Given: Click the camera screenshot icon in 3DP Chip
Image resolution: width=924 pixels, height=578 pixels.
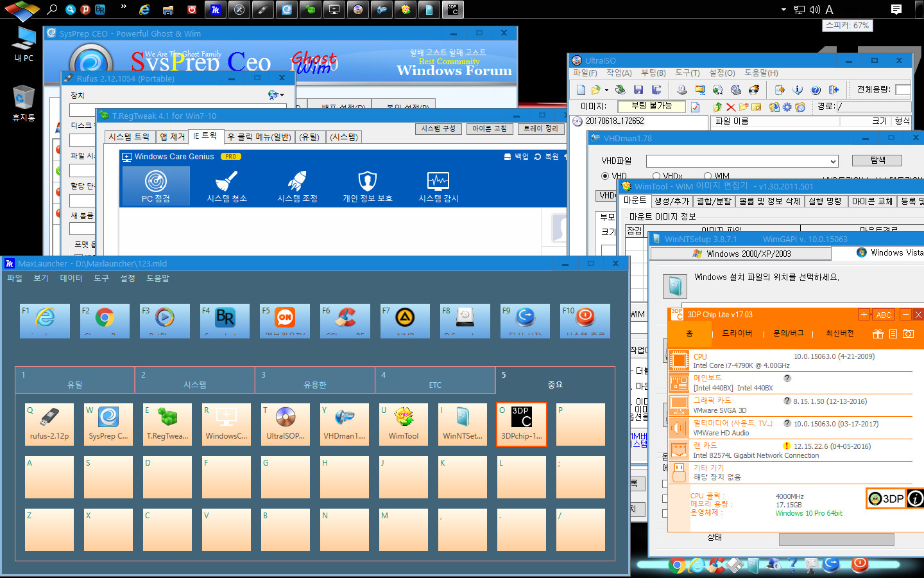Looking at the screenshot, I should click(x=908, y=333).
